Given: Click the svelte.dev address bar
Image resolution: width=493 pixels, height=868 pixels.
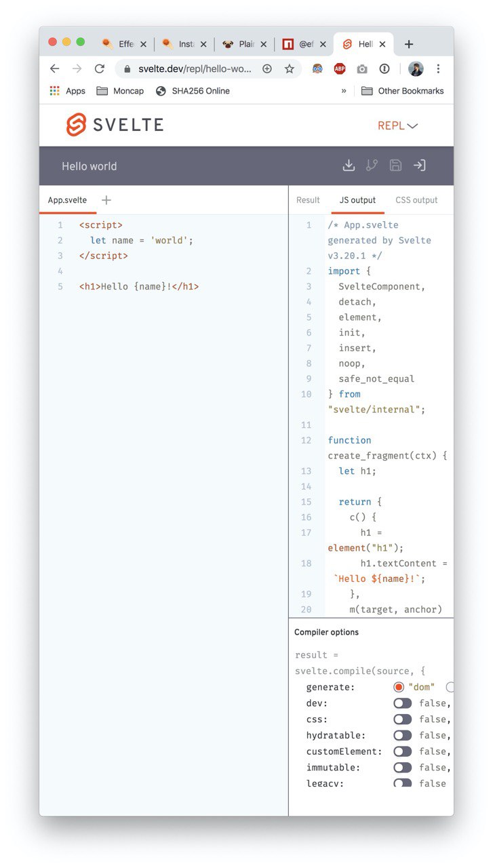Looking at the screenshot, I should [x=195, y=68].
